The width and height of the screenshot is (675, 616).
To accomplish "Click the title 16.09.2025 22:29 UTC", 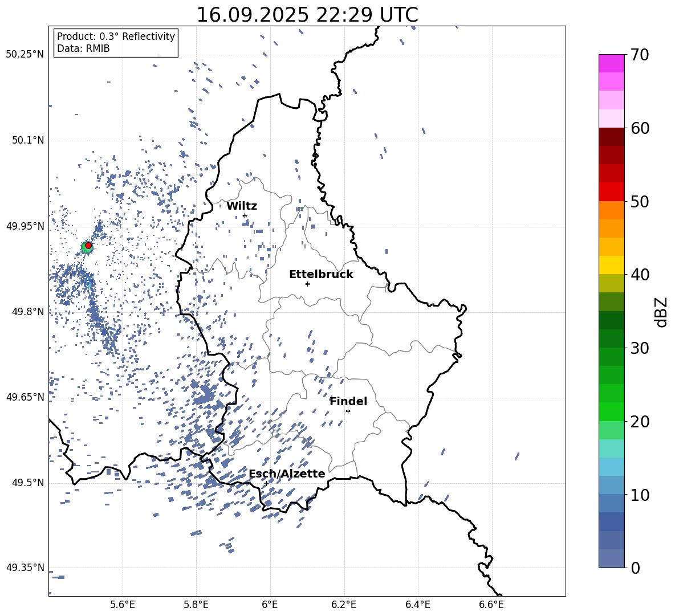I will (x=307, y=15).
